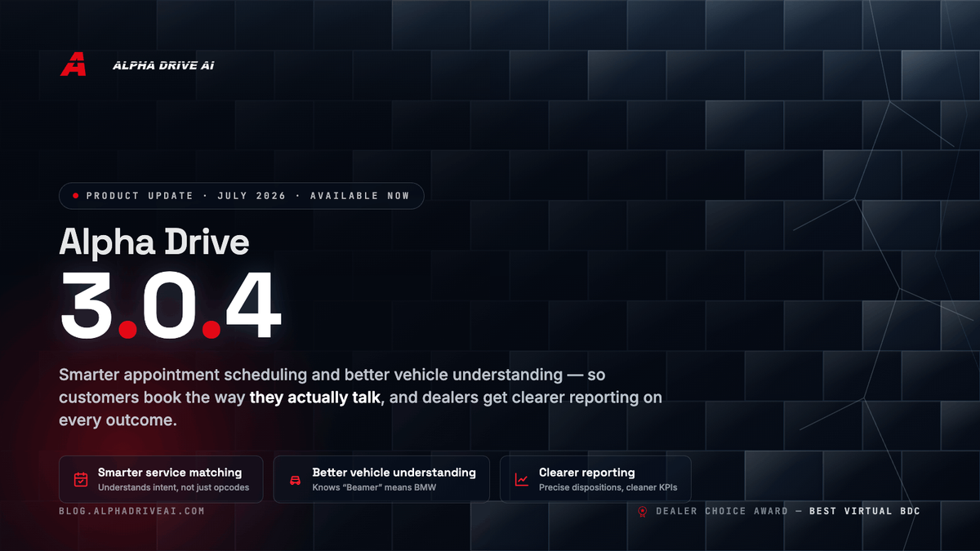Click the red Alpha Drive AI logo icon
This screenshot has height=551, width=980.
coord(73,64)
